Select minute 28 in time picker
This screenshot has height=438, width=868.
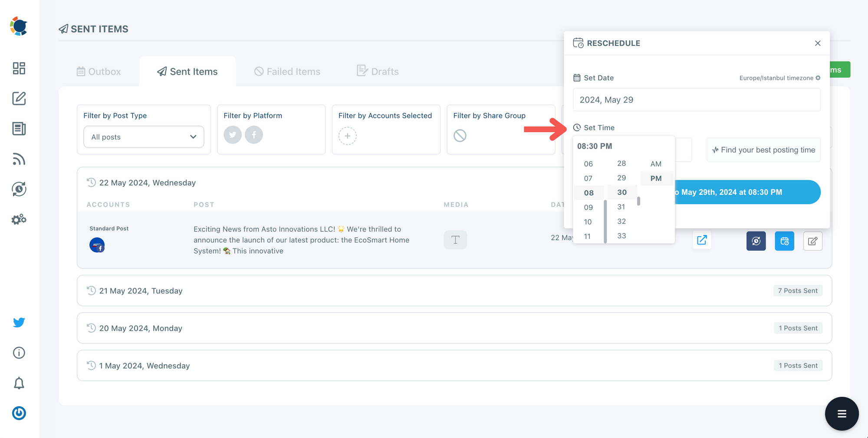click(622, 163)
